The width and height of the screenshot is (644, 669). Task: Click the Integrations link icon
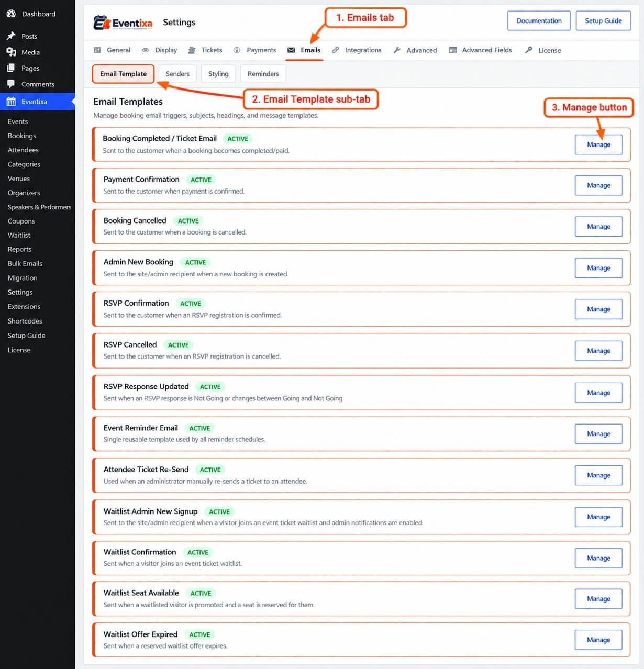(x=336, y=50)
